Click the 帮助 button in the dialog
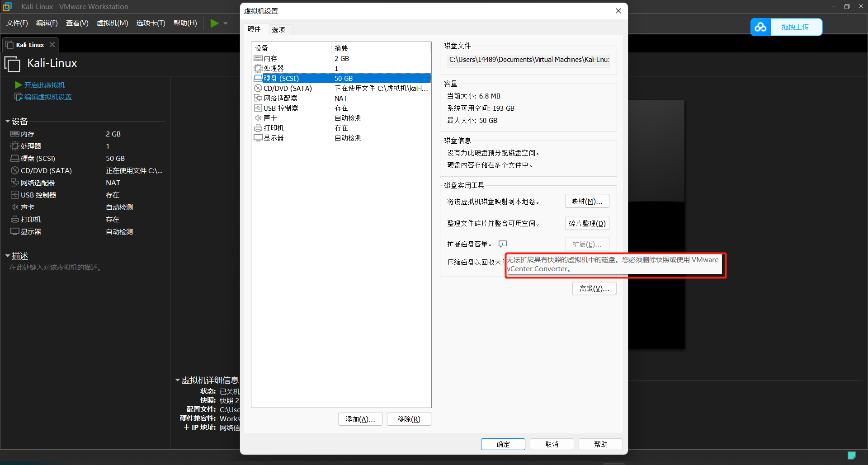 (x=601, y=444)
